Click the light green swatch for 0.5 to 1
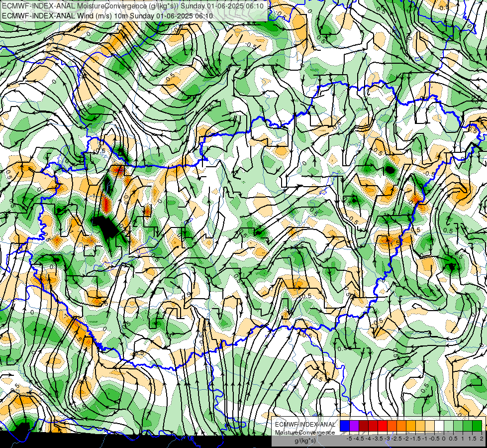The height and width of the screenshot is (448, 487). (x=458, y=426)
